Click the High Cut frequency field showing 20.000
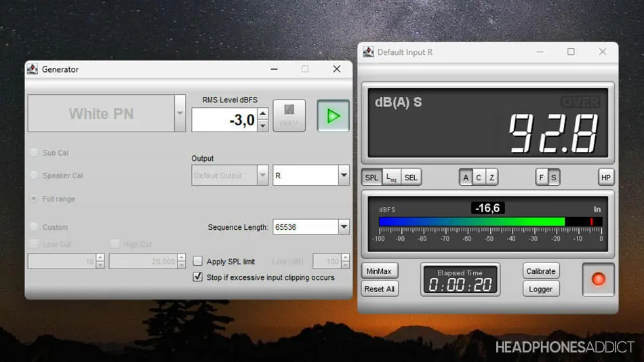The width and height of the screenshot is (644, 362). tap(143, 261)
